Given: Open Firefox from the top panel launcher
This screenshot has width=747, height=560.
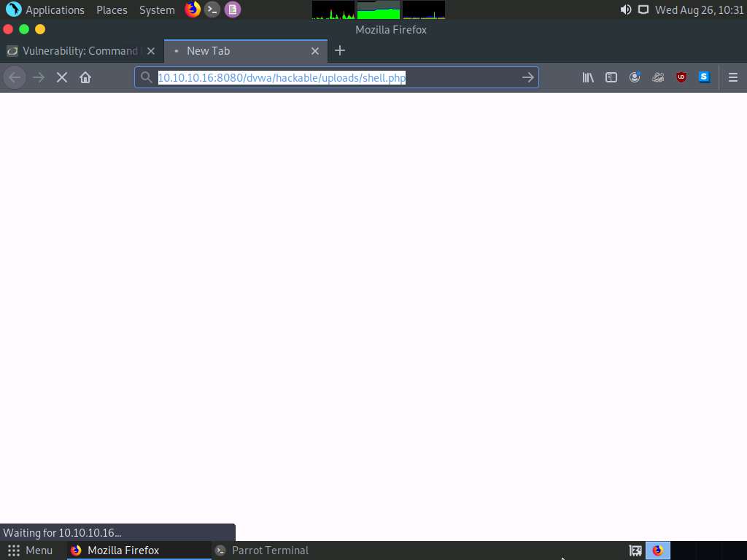Looking at the screenshot, I should click(x=192, y=9).
